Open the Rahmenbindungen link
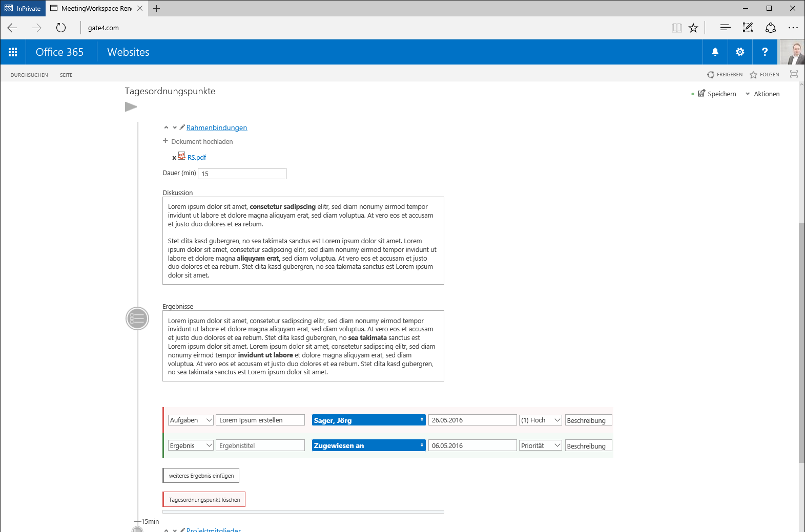 click(x=217, y=127)
